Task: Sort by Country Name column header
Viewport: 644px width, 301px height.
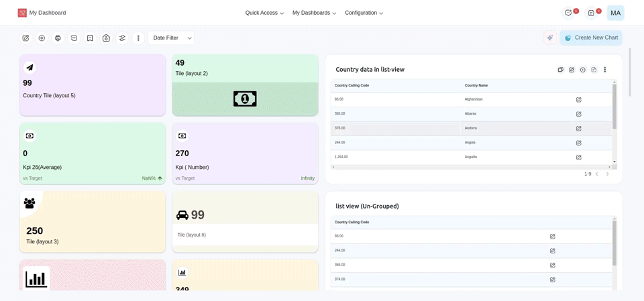Action: [476, 85]
